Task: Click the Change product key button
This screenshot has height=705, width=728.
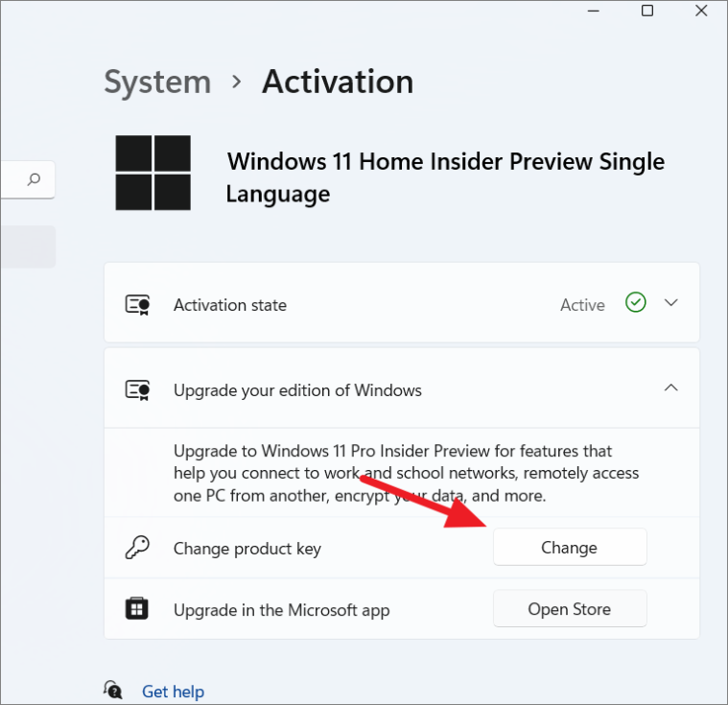Action: [x=570, y=547]
